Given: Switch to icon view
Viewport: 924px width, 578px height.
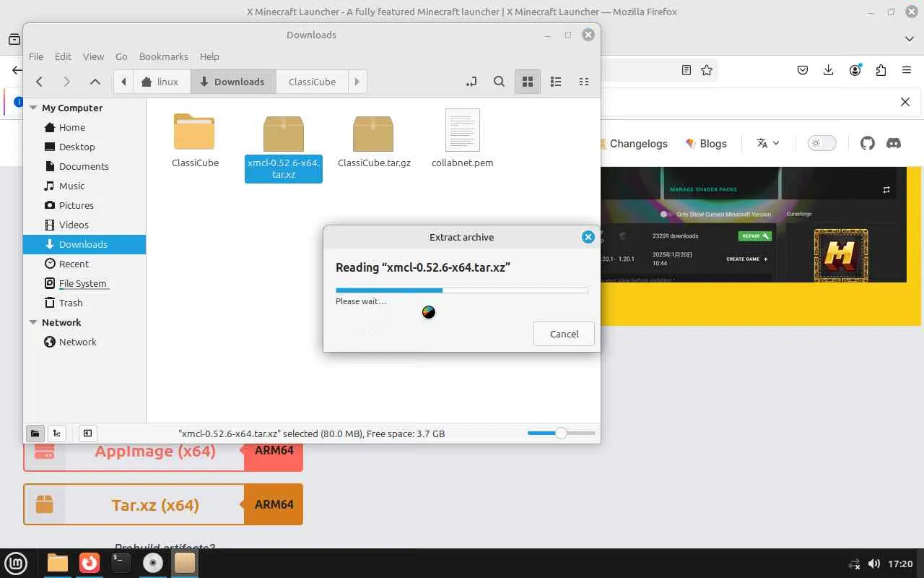Looking at the screenshot, I should click(528, 82).
